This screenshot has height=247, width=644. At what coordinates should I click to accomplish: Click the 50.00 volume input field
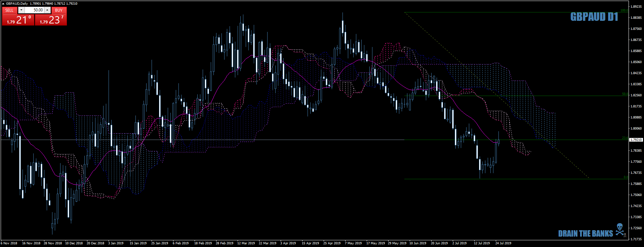(x=34, y=10)
